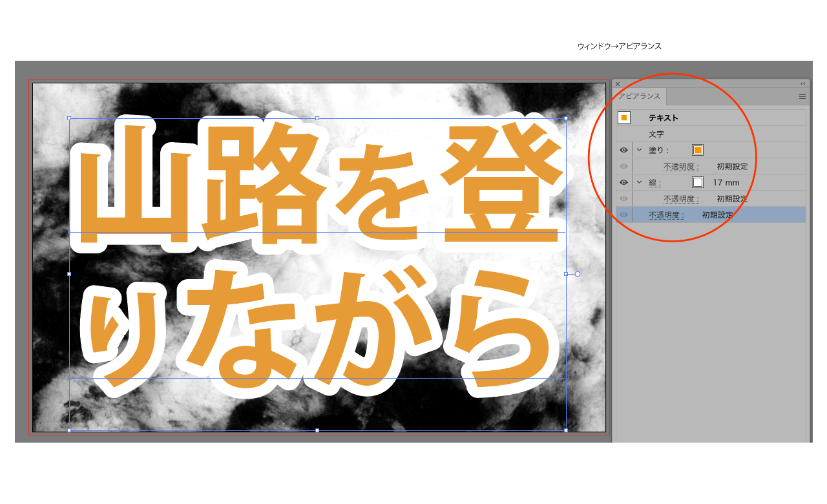Select the 塗り: label
827x504 pixels.
pos(659,150)
